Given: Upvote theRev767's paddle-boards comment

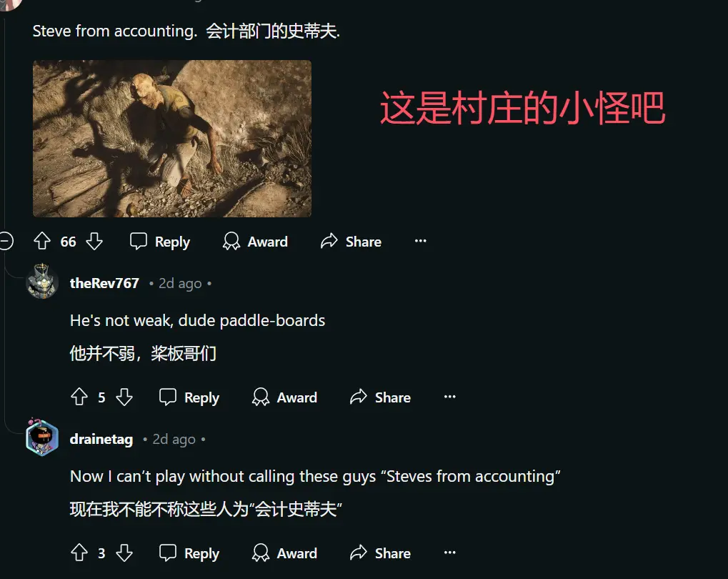Looking at the screenshot, I should pos(79,397).
